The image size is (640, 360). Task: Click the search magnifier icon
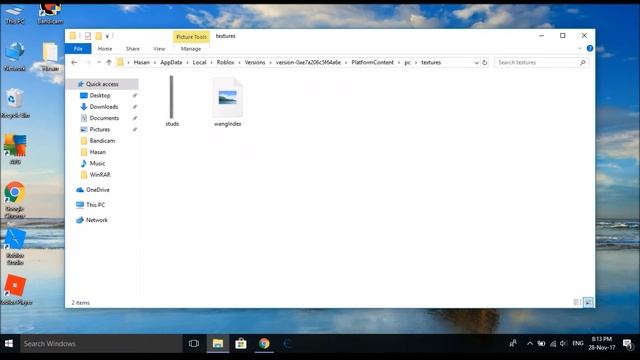582,62
